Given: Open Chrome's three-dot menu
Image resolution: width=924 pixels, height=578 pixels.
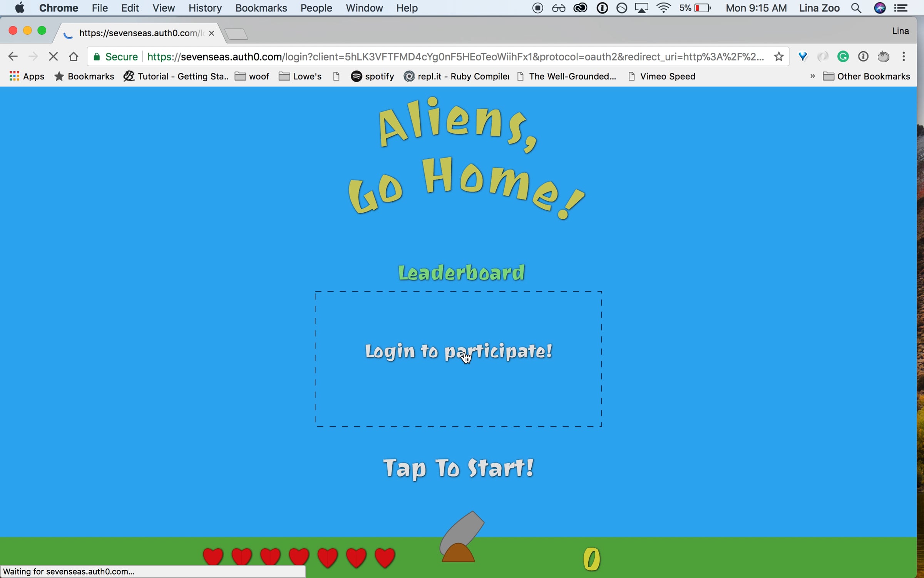Looking at the screenshot, I should [x=904, y=57].
